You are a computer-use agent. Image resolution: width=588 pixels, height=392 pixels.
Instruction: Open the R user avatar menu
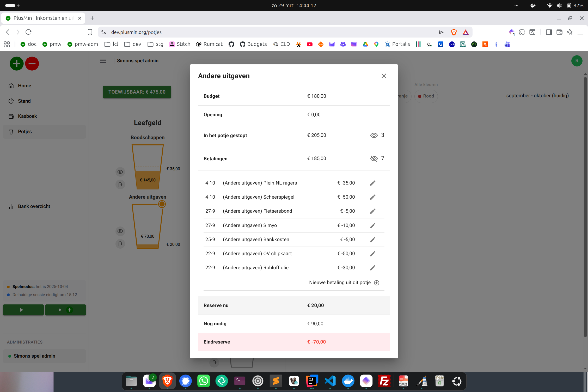pyautogui.click(x=577, y=61)
